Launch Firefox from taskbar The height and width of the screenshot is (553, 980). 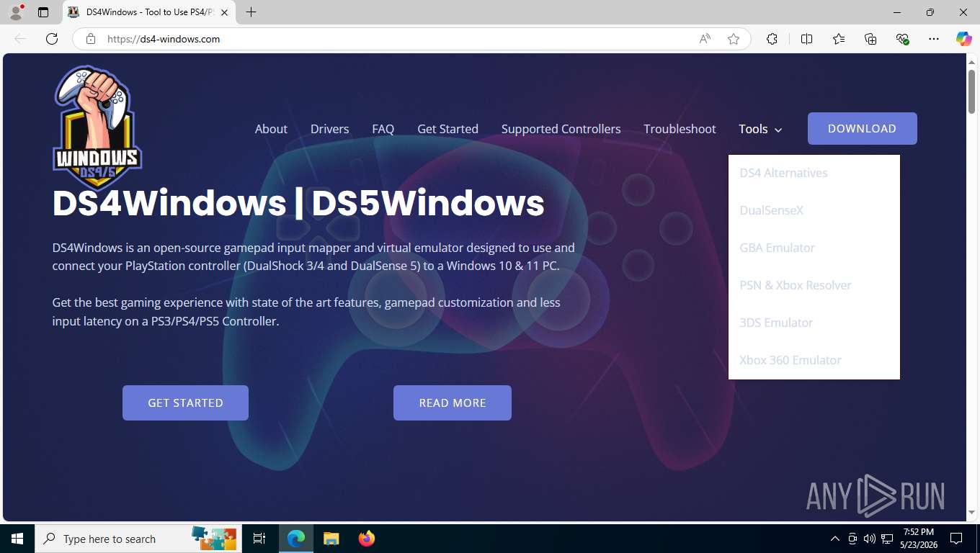(x=366, y=539)
